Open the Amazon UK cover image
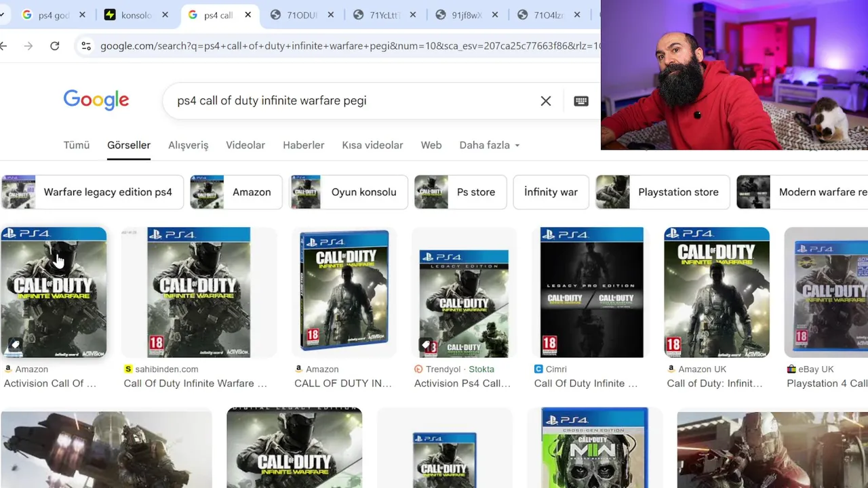Viewport: 868px width, 488px height. pos(717,292)
